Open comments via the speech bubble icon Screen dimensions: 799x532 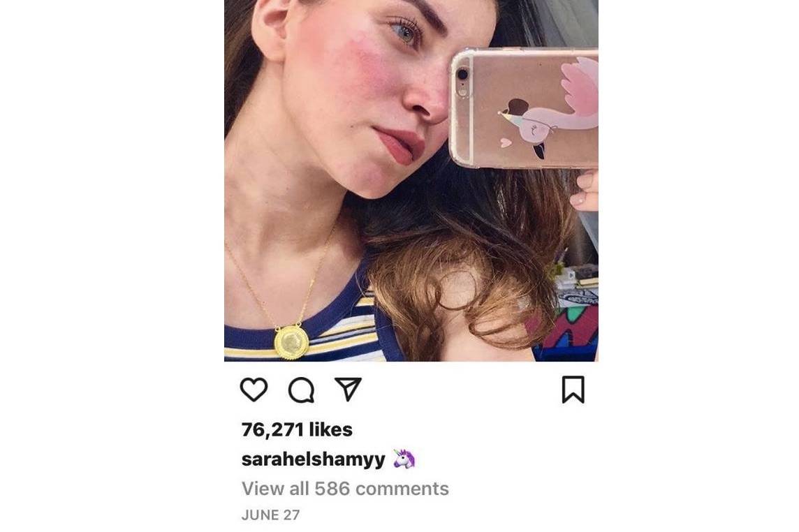[301, 390]
